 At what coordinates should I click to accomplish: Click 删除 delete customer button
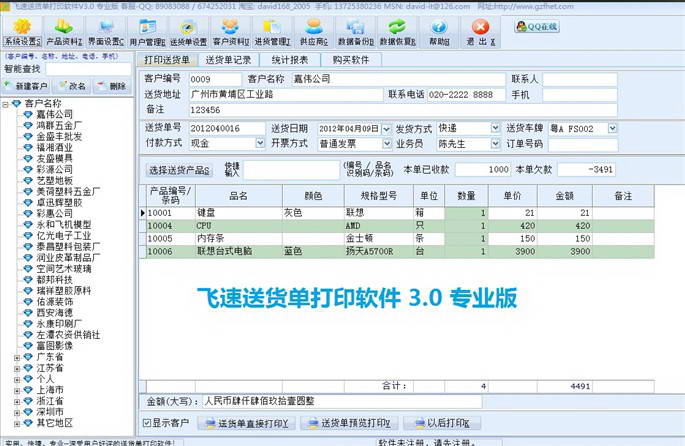[x=112, y=86]
